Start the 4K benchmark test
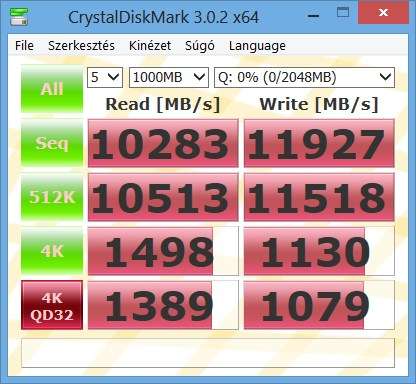 52,251
